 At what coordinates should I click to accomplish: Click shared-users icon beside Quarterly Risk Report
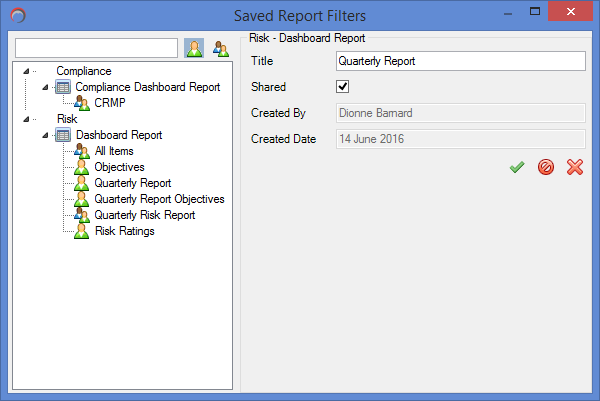click(x=82, y=215)
